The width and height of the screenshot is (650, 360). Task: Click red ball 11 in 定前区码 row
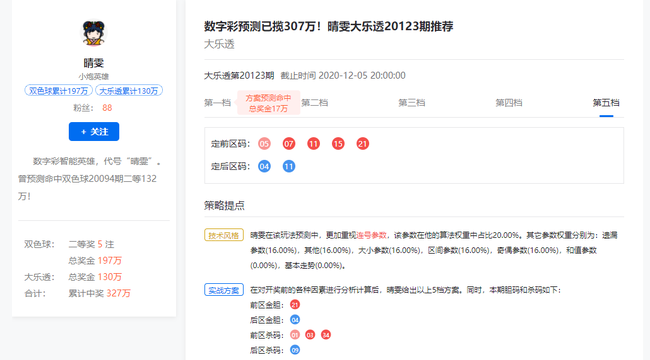[x=313, y=144]
